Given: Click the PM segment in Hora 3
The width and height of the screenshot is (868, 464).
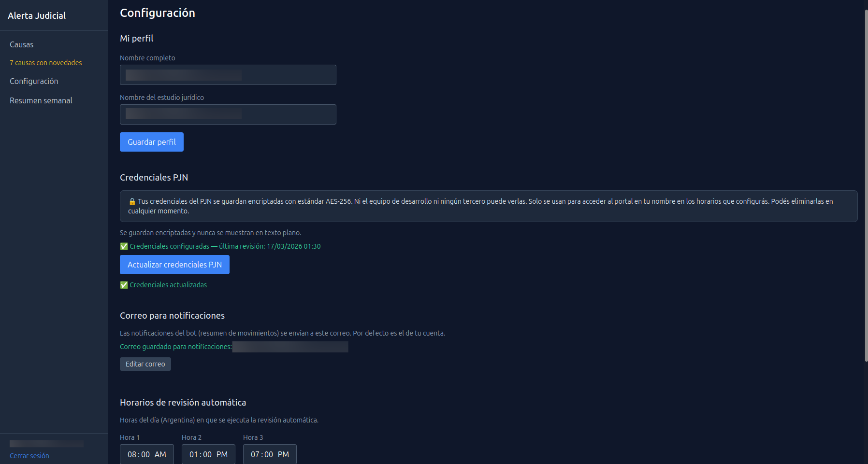Looking at the screenshot, I should click(x=283, y=454).
